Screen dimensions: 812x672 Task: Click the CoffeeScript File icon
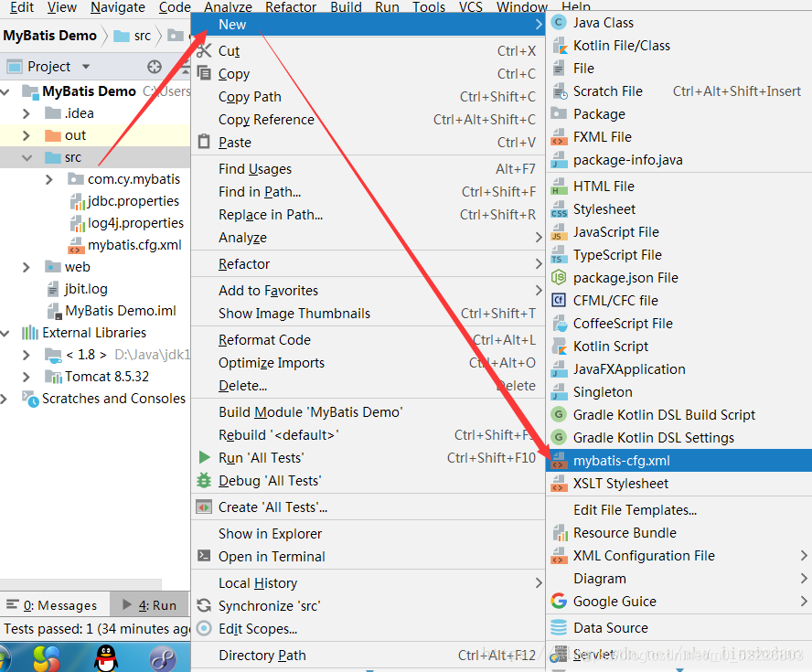click(x=559, y=324)
